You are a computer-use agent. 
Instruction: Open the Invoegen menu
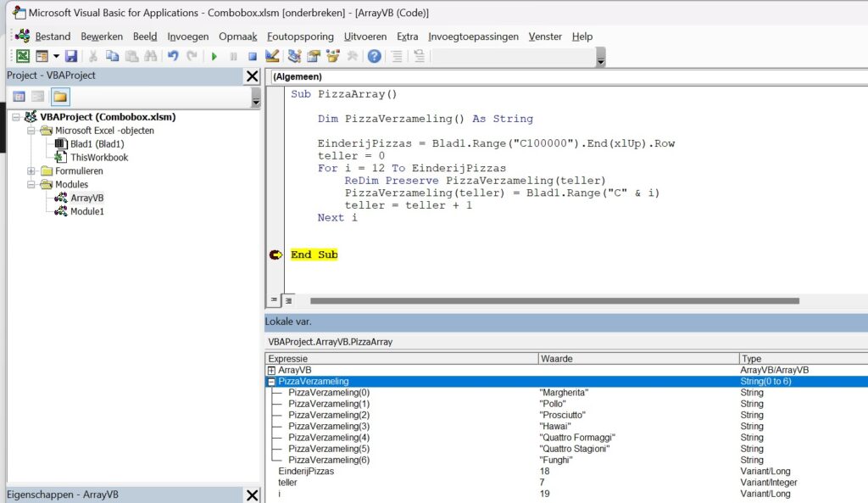point(188,36)
